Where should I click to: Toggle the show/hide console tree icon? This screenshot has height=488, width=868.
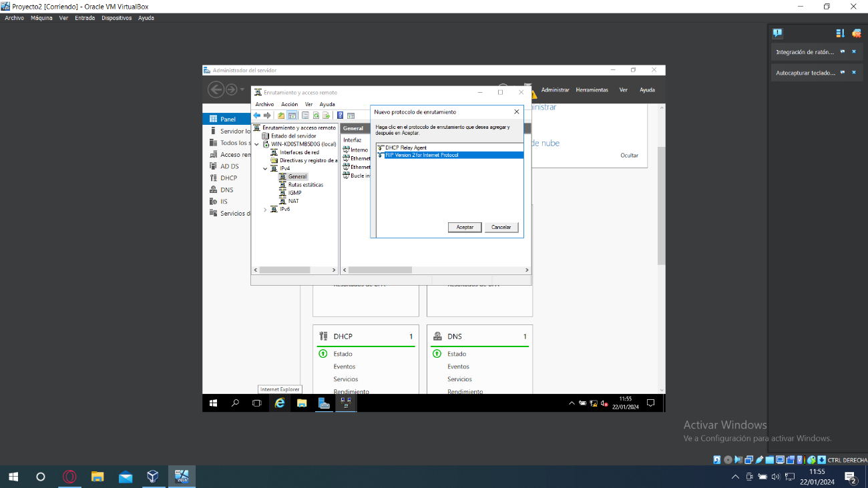pos(292,115)
